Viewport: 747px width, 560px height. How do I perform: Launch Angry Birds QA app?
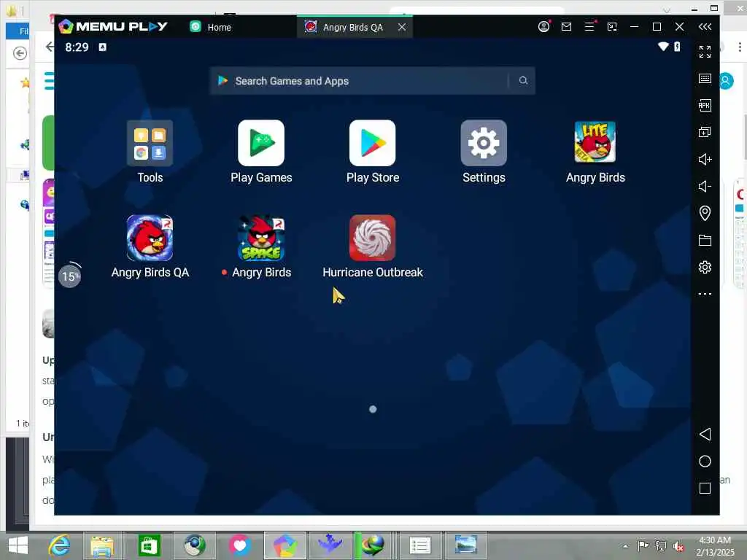coord(150,238)
